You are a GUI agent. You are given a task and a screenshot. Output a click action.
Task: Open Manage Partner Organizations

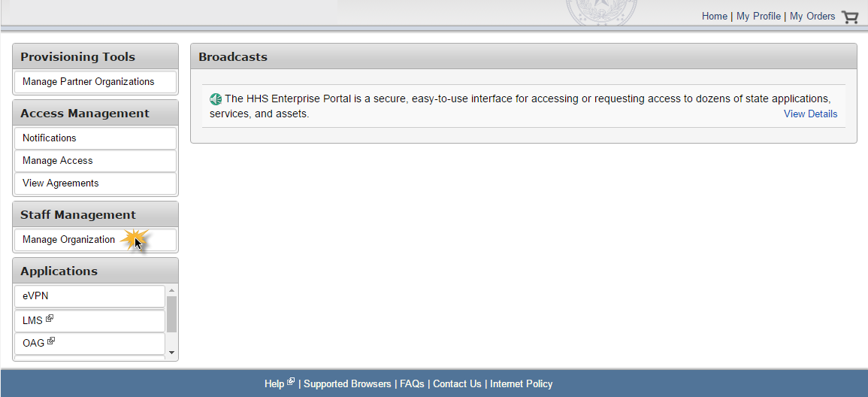click(95, 82)
